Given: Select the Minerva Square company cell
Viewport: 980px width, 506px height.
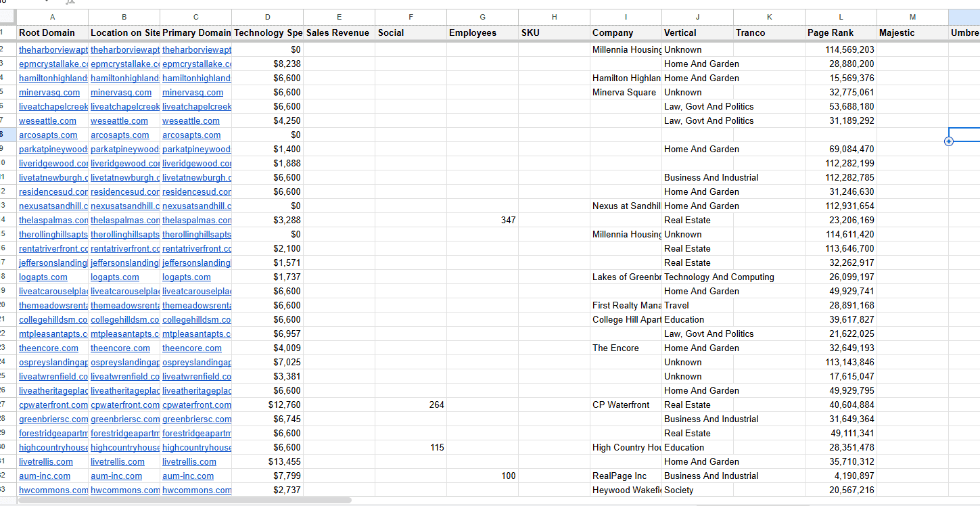Looking at the screenshot, I should [x=626, y=92].
